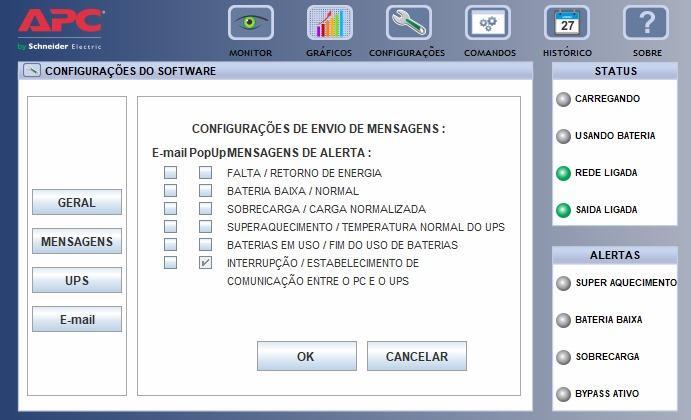Screen dimensions: 691x420
Task: Click the 'FALTA / RETORNO DE ENERGIA' label
Action: (305, 173)
